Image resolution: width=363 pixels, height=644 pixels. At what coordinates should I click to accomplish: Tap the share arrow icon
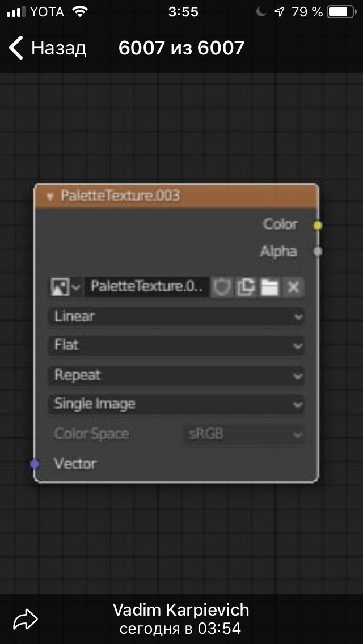coord(26,619)
